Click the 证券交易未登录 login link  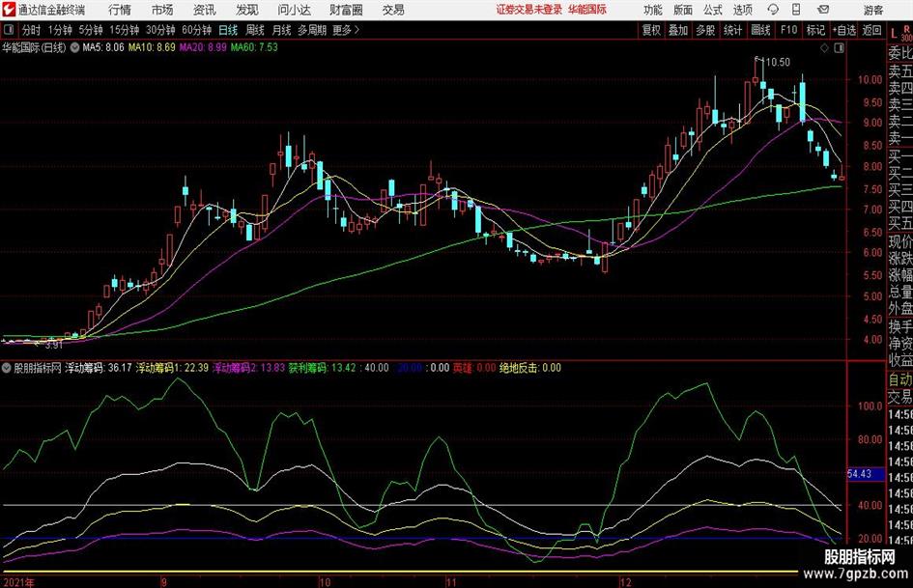[529, 10]
